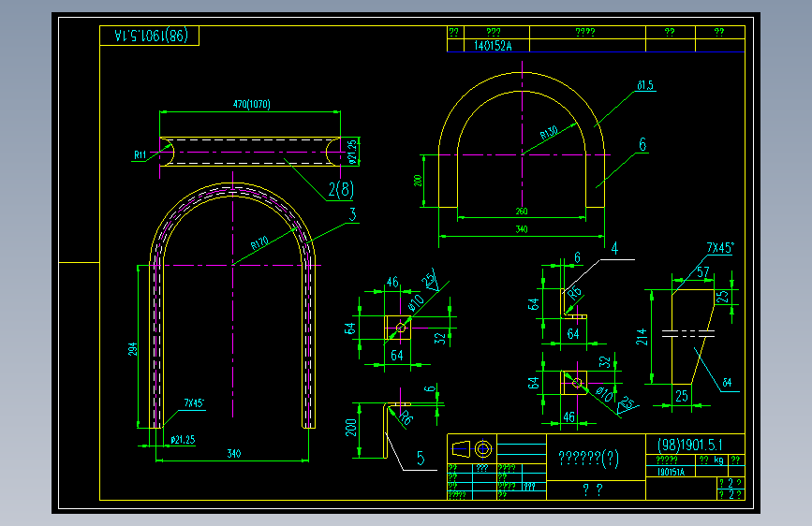Select the "200" dimension left of arch plate
The image size is (812, 526).
pyautogui.click(x=418, y=181)
